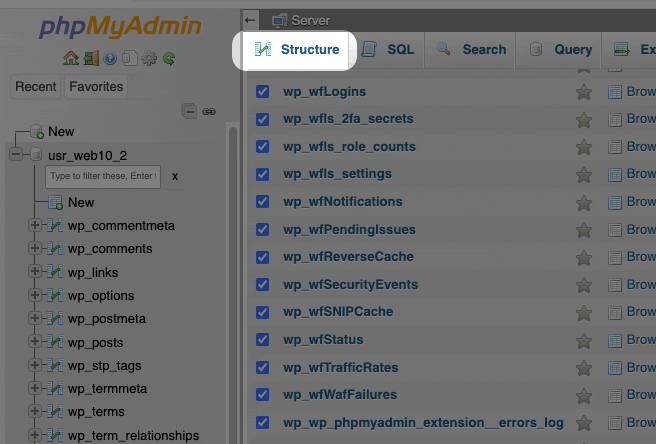The image size is (656, 444).
Task: Expand wp_commentmeta in the tree
Action: pos(35,225)
